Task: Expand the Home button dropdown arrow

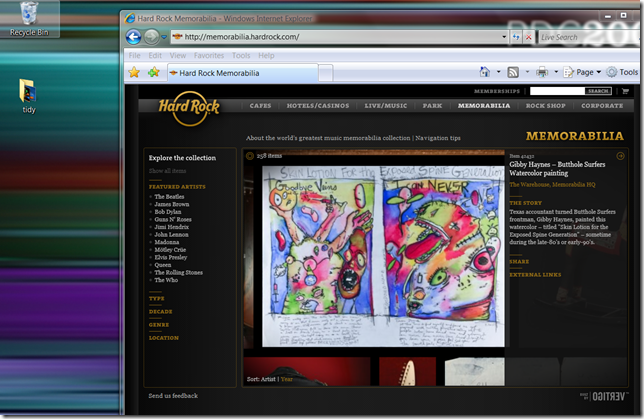Action: coord(499,72)
